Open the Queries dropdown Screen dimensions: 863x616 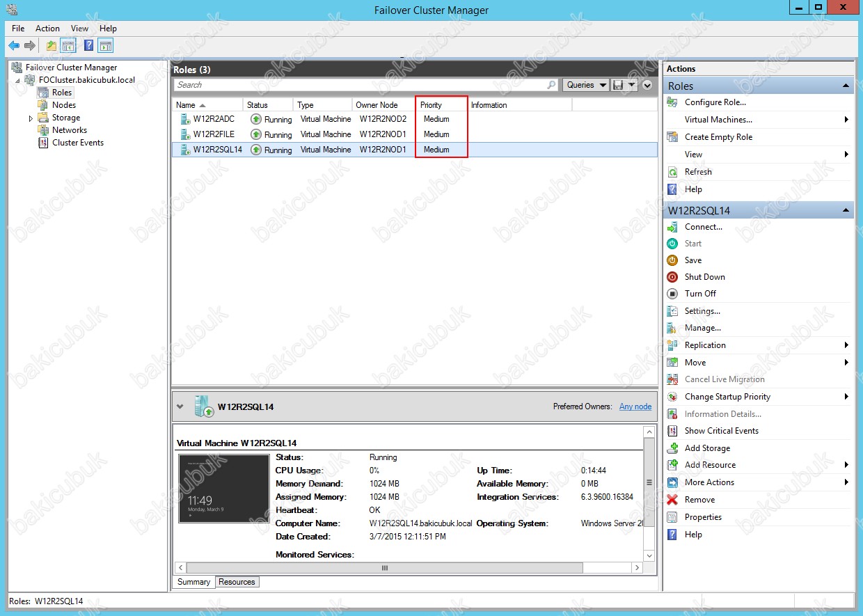585,85
